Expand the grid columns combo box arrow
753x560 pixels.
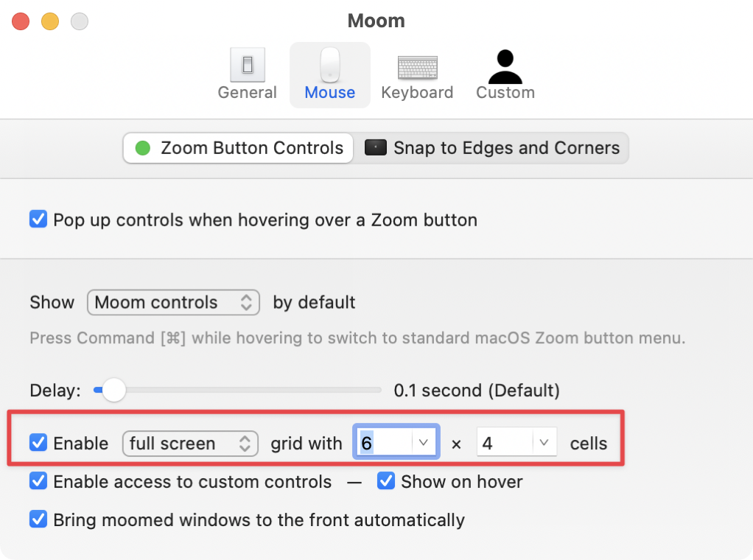[x=424, y=442]
